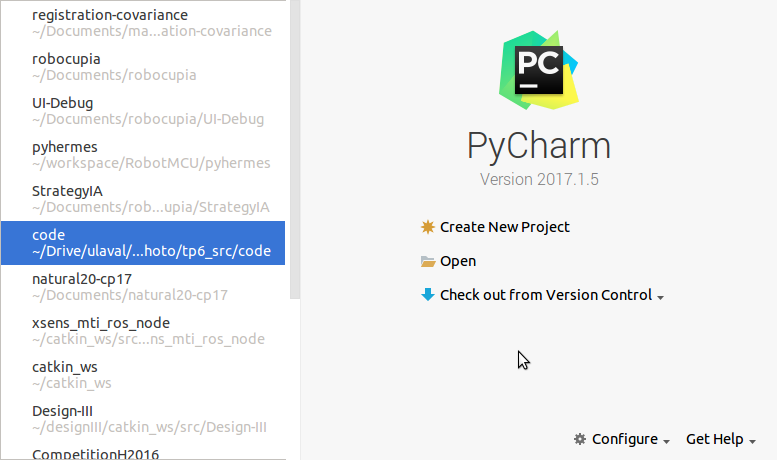Screen dimensions: 777x460
Task: Open an existing project
Action: point(458,261)
